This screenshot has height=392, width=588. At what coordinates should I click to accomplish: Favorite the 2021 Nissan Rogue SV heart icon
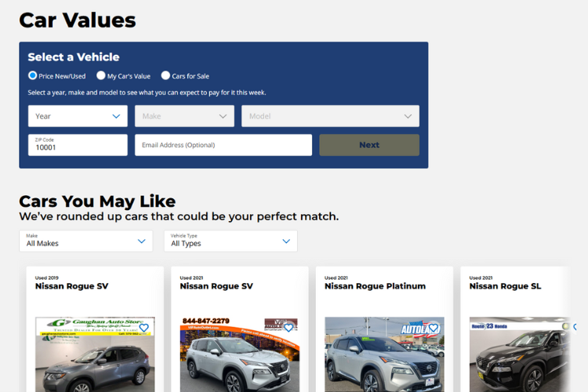pos(289,328)
